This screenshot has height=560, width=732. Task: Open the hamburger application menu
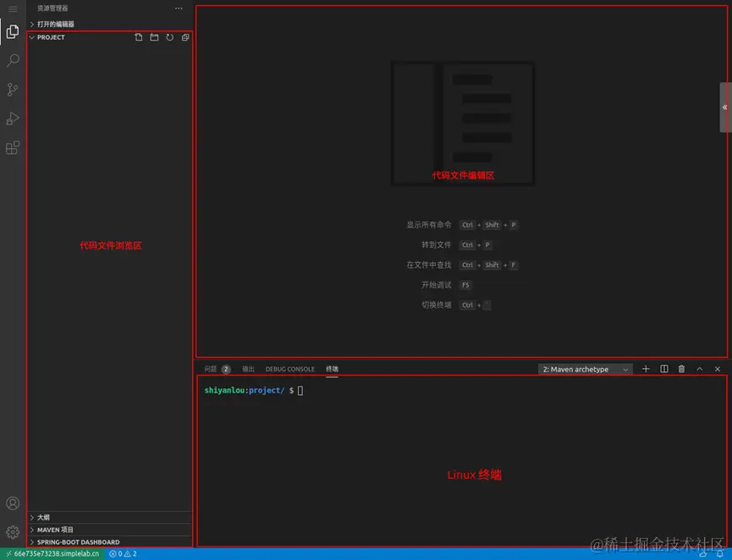pos(13,8)
